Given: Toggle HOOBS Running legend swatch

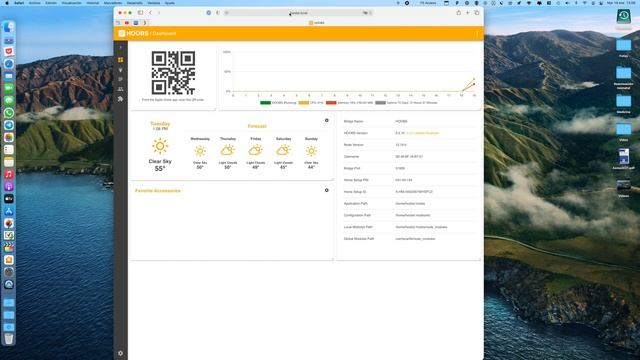Looking at the screenshot, I should point(265,103).
